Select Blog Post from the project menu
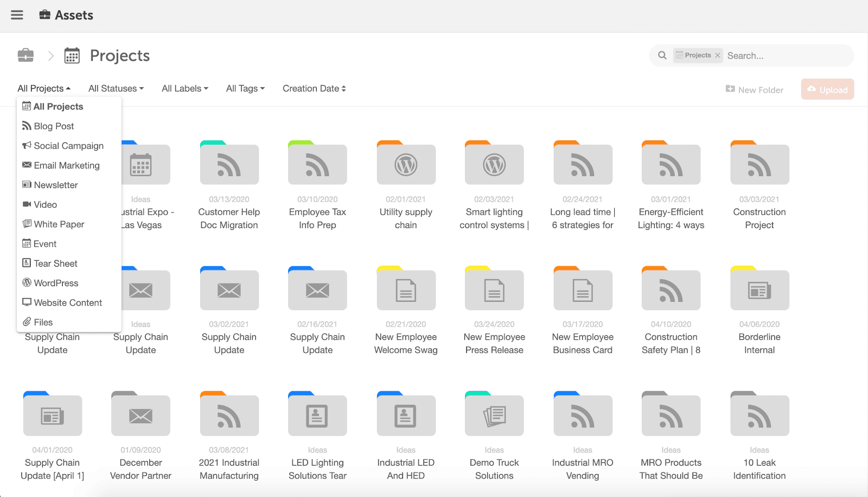 tap(54, 126)
